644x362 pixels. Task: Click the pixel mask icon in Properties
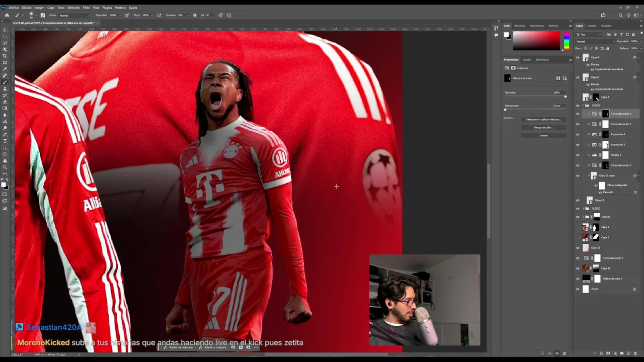(x=558, y=78)
